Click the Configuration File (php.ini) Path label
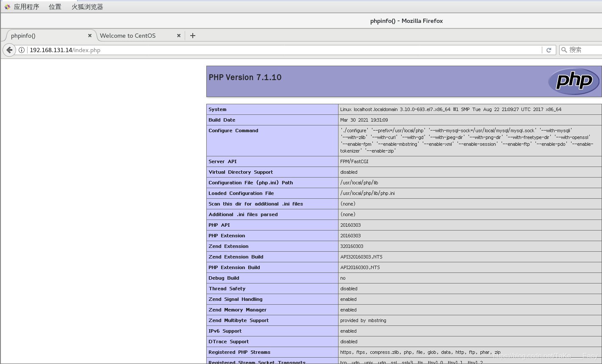Image resolution: width=602 pixels, height=364 pixels. pos(251,183)
